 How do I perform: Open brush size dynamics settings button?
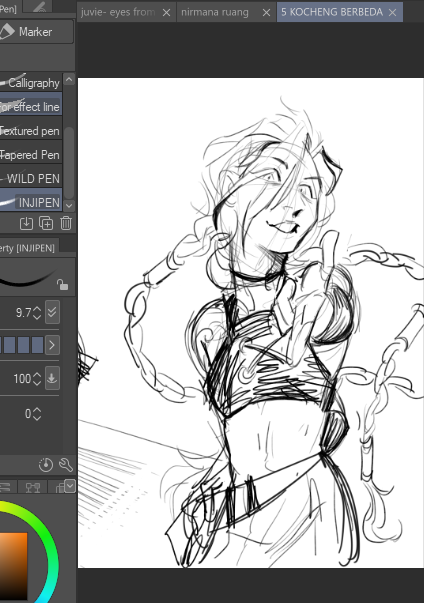pos(52,312)
